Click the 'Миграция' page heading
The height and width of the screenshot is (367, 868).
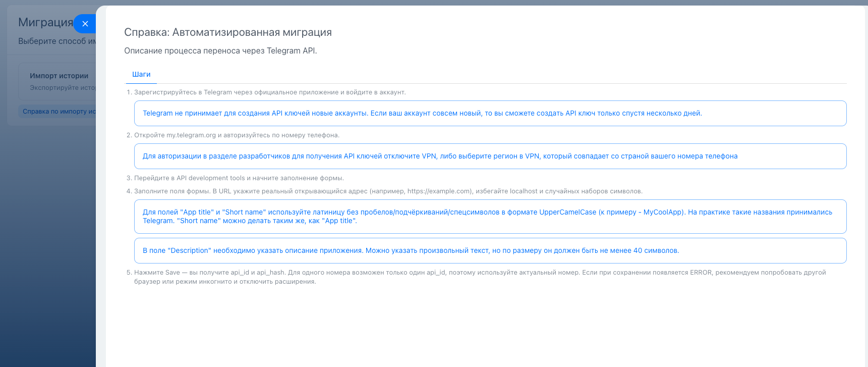coord(45,22)
